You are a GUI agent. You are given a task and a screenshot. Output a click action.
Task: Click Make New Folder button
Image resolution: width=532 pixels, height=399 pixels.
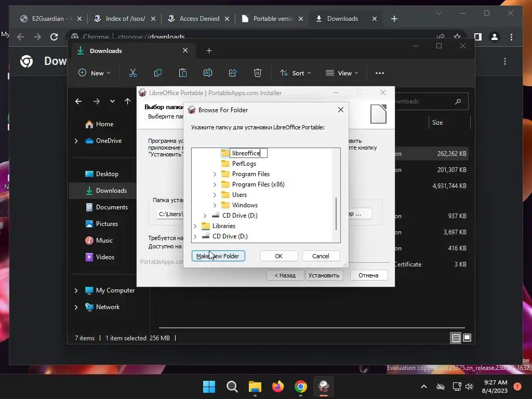[218, 256]
